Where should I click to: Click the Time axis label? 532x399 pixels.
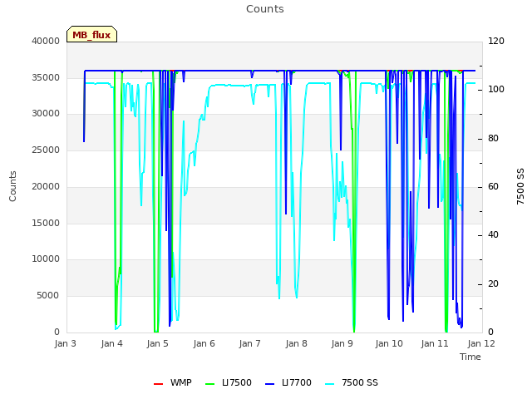470,357
